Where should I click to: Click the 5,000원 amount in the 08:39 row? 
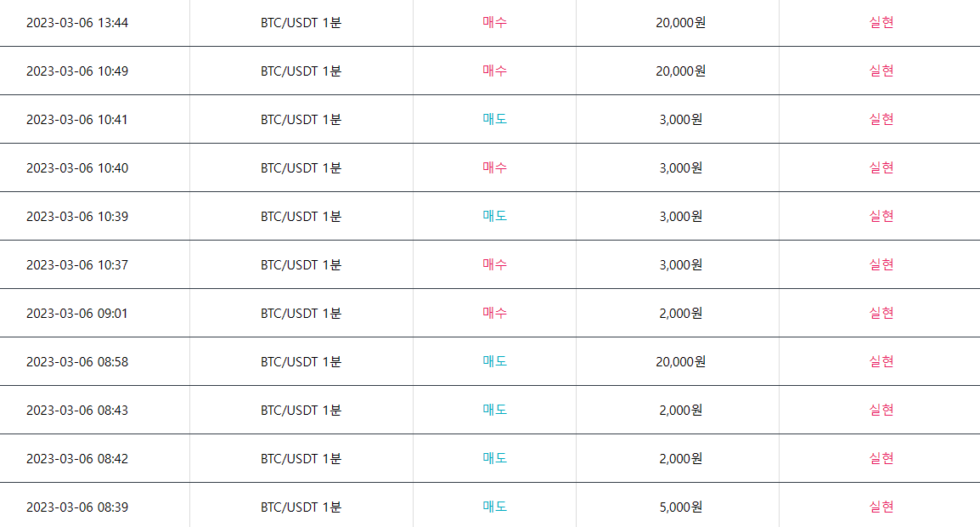[x=680, y=507]
